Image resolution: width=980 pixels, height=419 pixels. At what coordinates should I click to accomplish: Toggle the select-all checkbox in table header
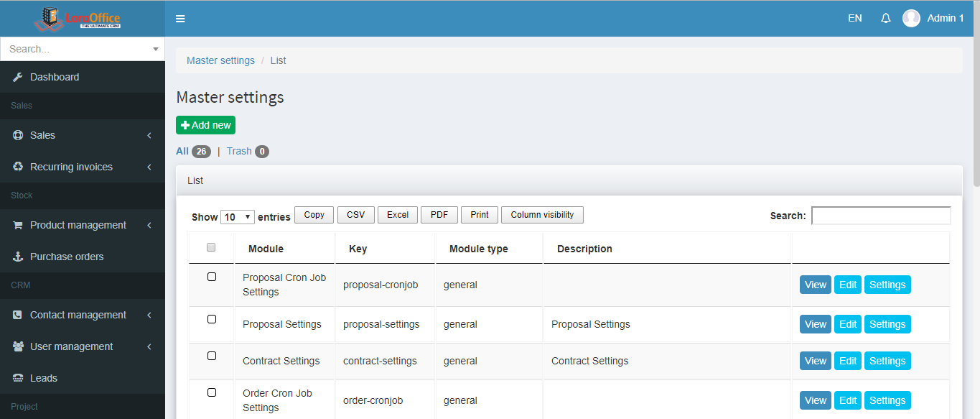pyautogui.click(x=211, y=247)
